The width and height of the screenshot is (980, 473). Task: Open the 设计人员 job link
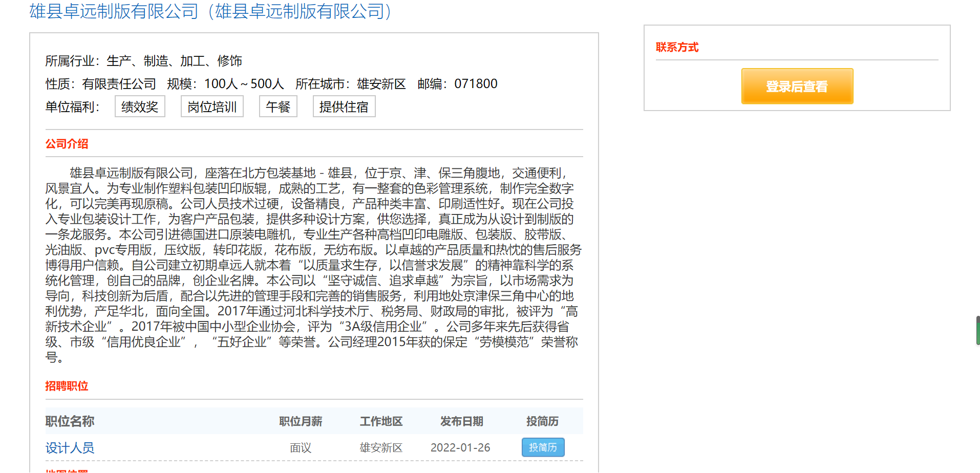(x=70, y=448)
